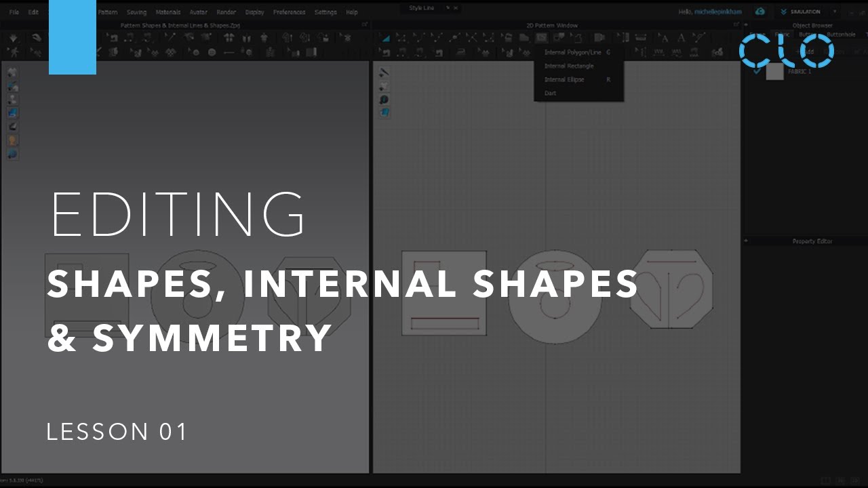Image resolution: width=868 pixels, height=488 pixels.
Task: Select the square pattern piece in 2D window
Action: click(443, 293)
